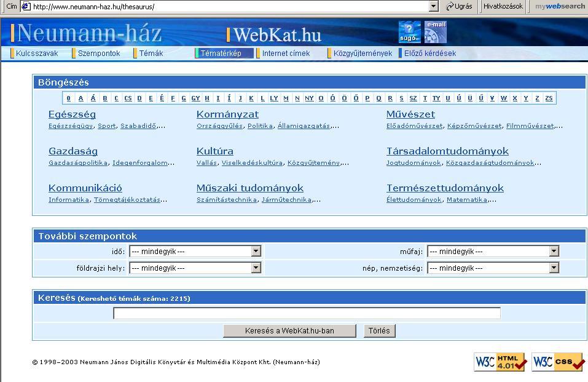
Task: Open the földrajzi hely dropdown
Action: coord(195,268)
